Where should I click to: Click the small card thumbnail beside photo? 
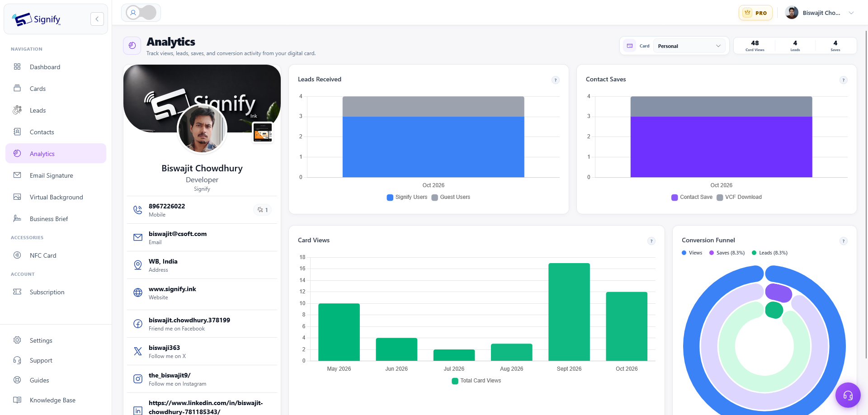(263, 133)
